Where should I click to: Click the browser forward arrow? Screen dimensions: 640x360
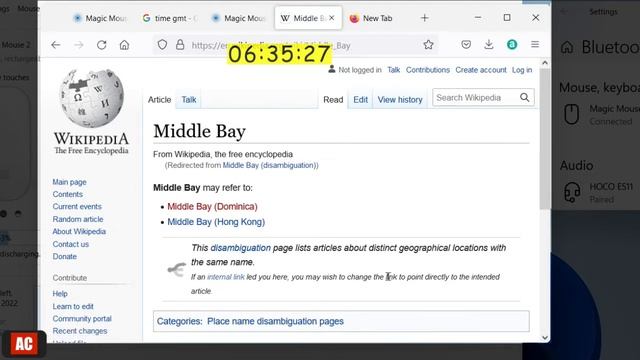pyautogui.click(x=79, y=45)
